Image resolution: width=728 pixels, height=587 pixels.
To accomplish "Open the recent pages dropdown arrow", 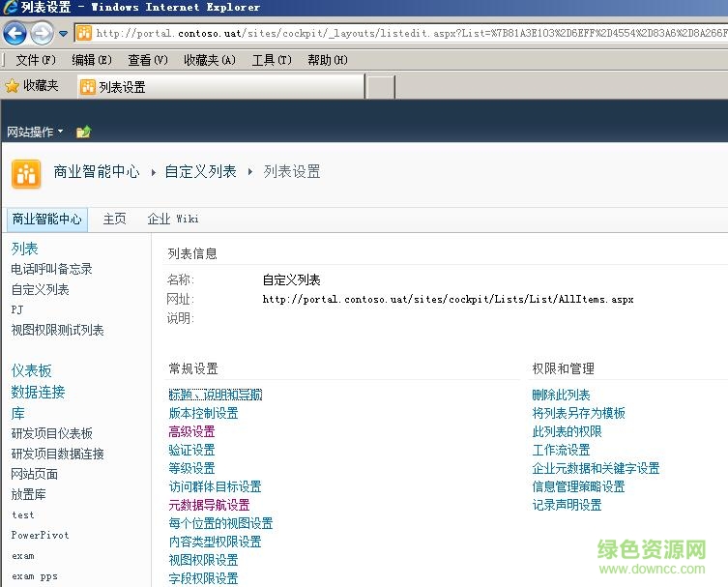I will (x=63, y=34).
